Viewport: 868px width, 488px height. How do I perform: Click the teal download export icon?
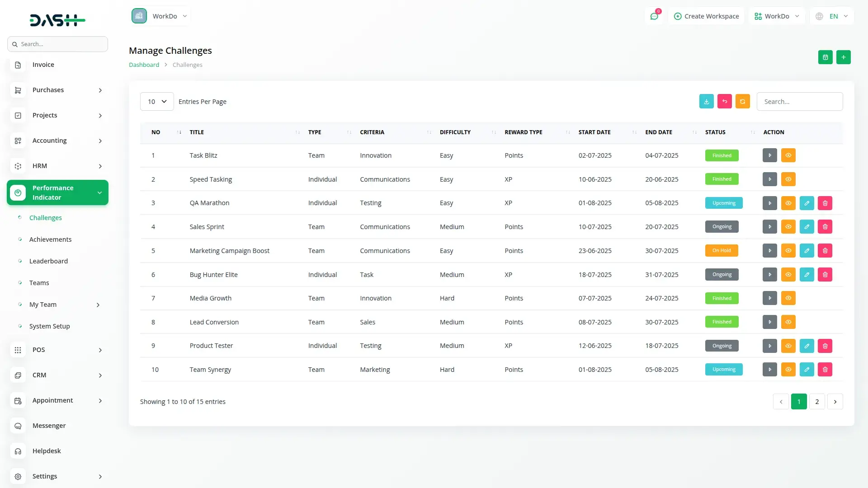[x=706, y=102]
